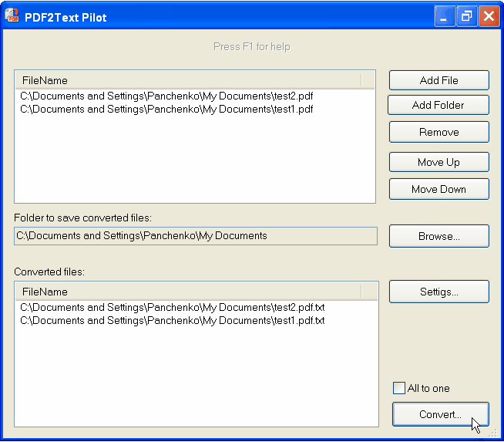Minimize the PDF2Text Pilot window
The height and width of the screenshot is (442, 504).
point(445,16)
